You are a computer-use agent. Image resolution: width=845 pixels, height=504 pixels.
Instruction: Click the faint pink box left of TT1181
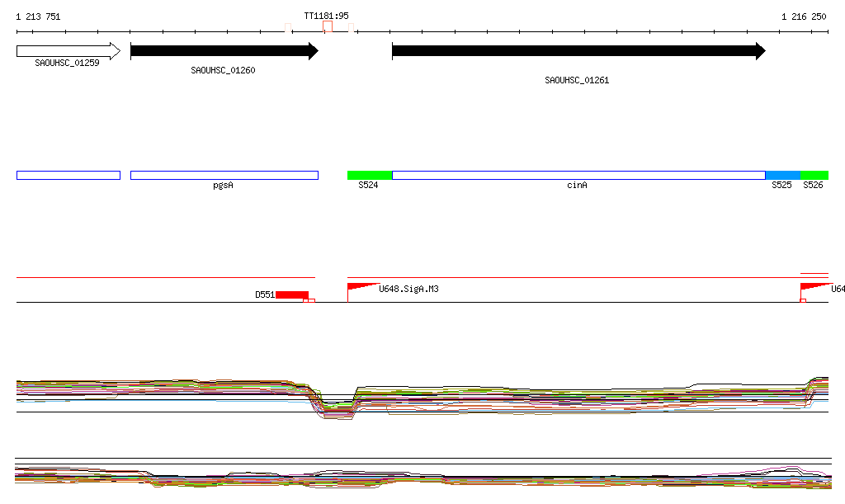288,28
